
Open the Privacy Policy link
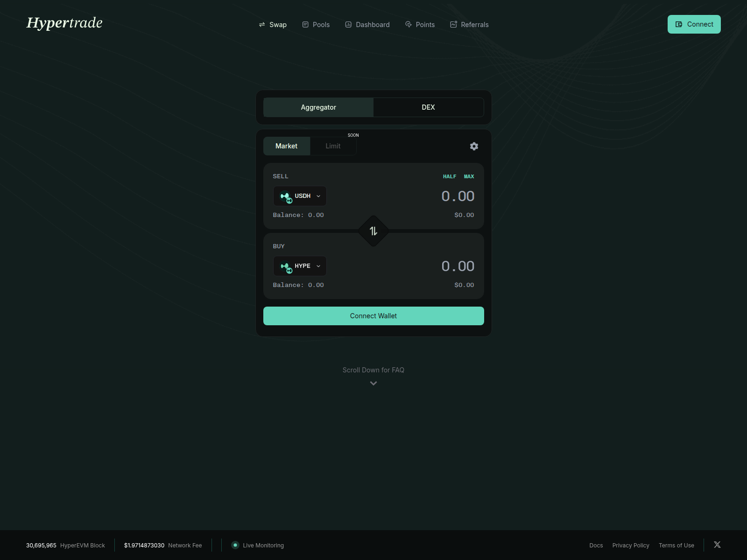coord(631,545)
